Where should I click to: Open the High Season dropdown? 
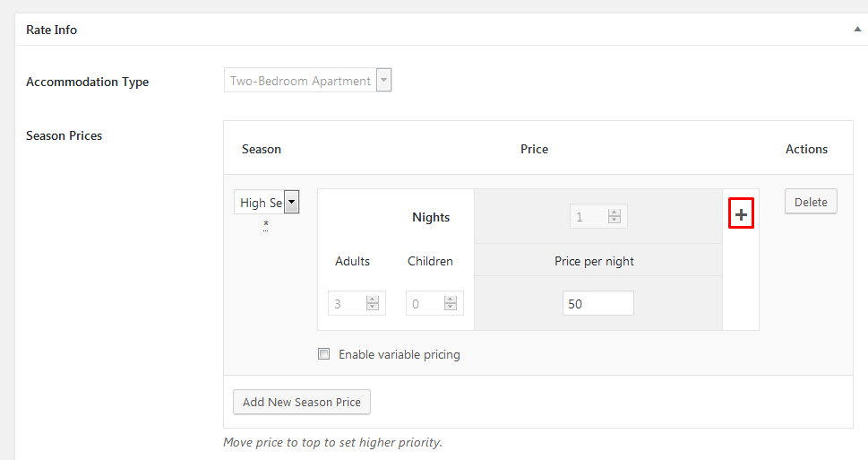pyautogui.click(x=291, y=203)
